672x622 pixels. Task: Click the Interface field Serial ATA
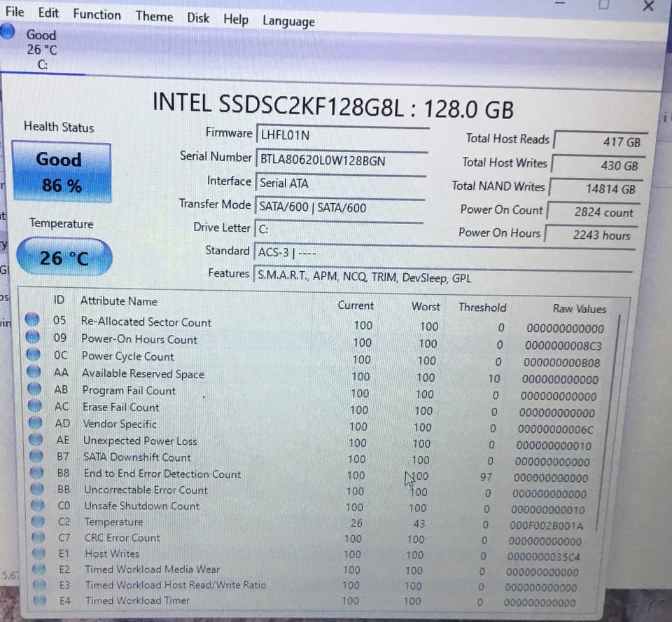point(341,184)
